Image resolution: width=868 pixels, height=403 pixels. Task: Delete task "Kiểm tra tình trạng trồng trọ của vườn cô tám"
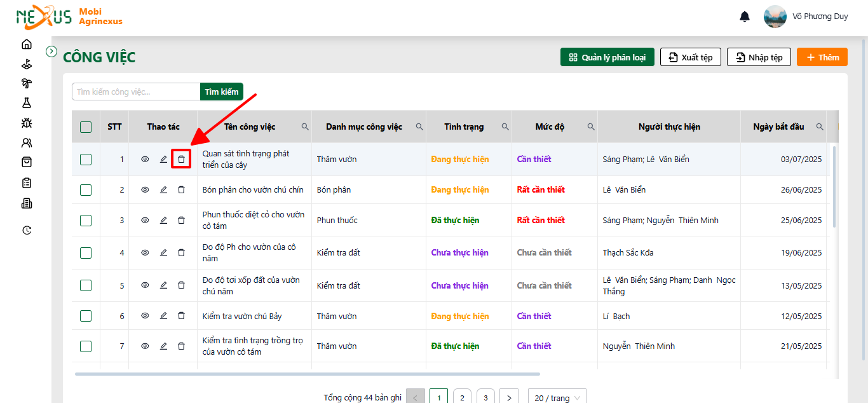tap(181, 346)
